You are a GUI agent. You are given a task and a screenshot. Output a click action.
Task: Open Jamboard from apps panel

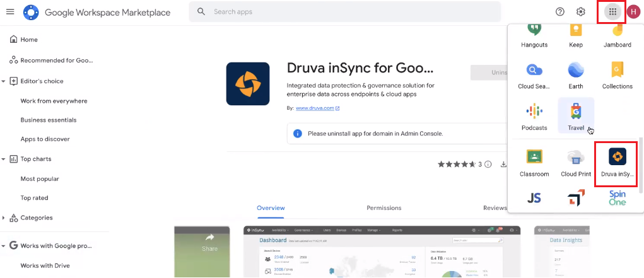point(618,36)
